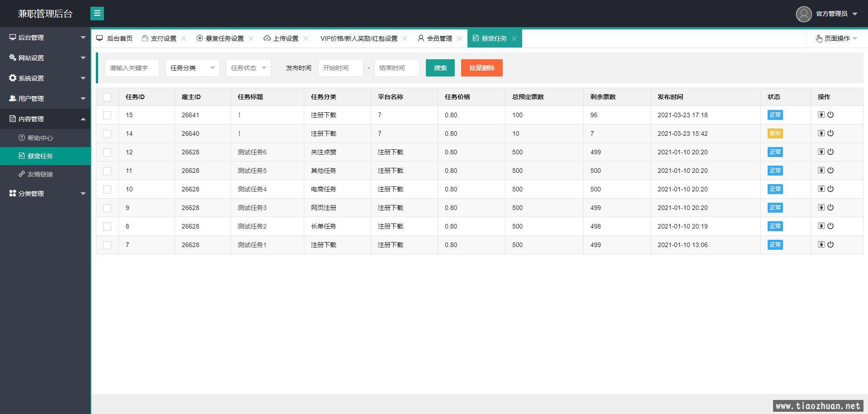Click the 结束时间 date field
Screen dimensions: 868x414
point(397,68)
